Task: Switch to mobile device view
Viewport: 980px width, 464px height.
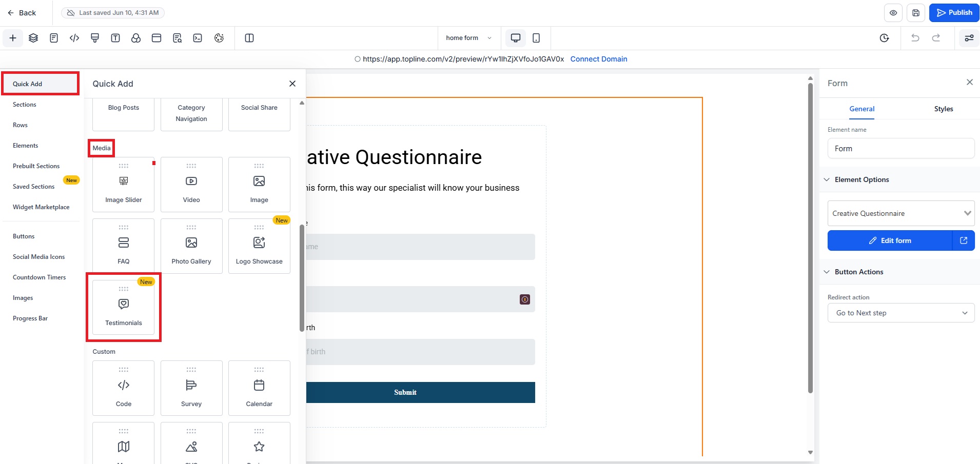Action: click(x=536, y=38)
